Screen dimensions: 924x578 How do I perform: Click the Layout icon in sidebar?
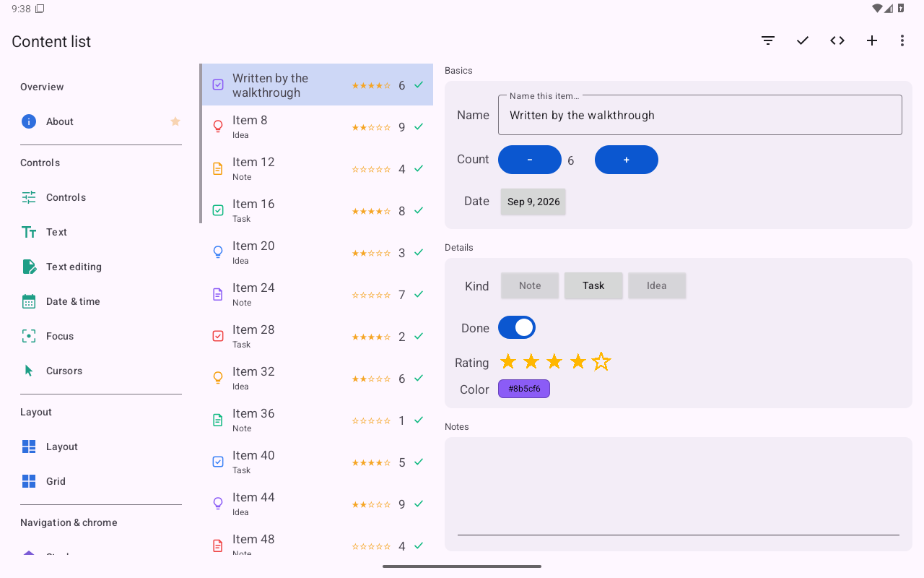pyautogui.click(x=29, y=447)
